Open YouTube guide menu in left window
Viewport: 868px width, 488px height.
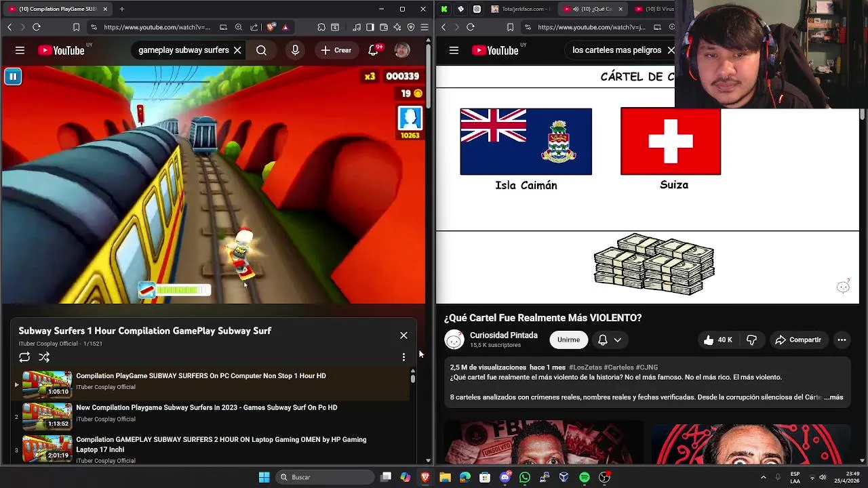(20, 50)
